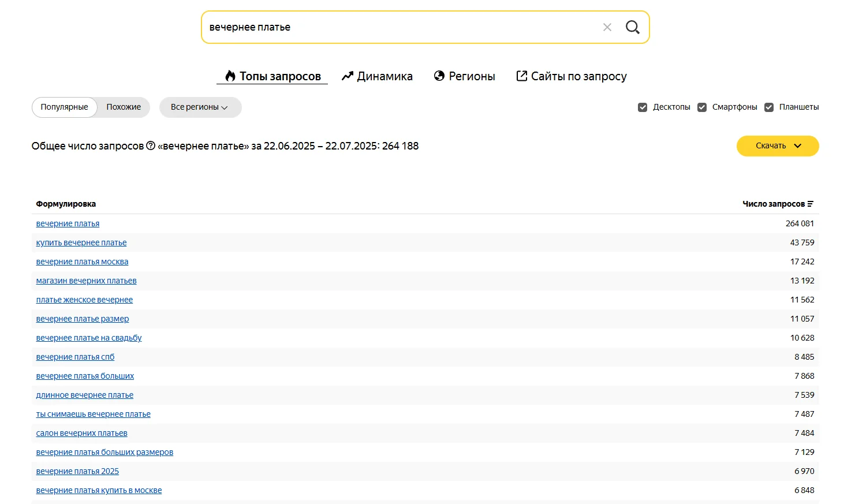Clear the search field with X icon
This screenshot has width=855, height=504.
[x=607, y=27]
